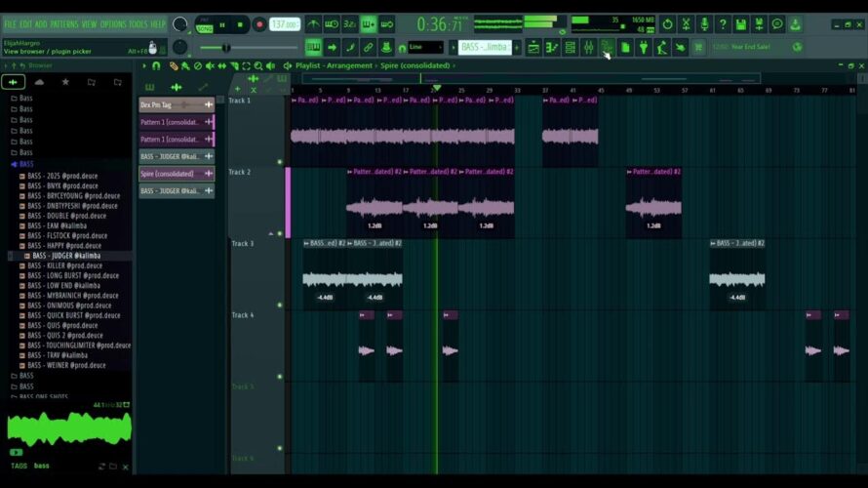Toggle loop recording icon
The width and height of the screenshot is (868, 488).
click(x=387, y=24)
